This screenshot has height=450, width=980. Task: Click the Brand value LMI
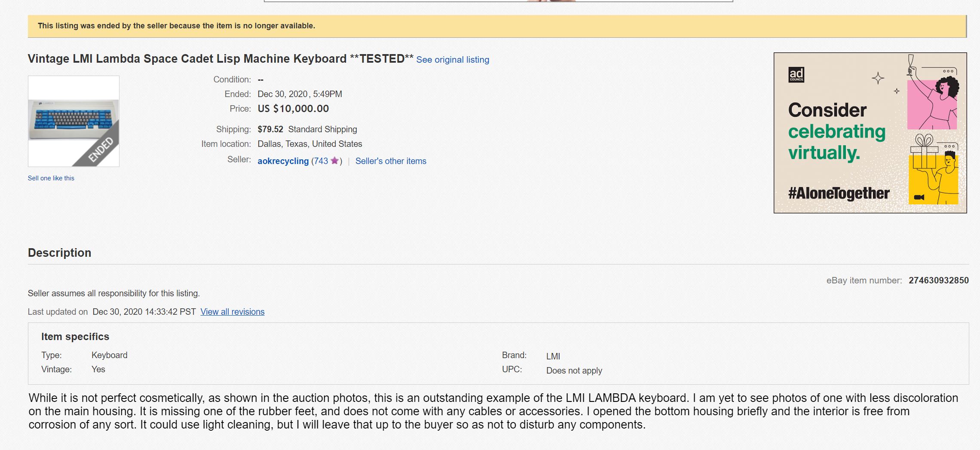pyautogui.click(x=553, y=356)
